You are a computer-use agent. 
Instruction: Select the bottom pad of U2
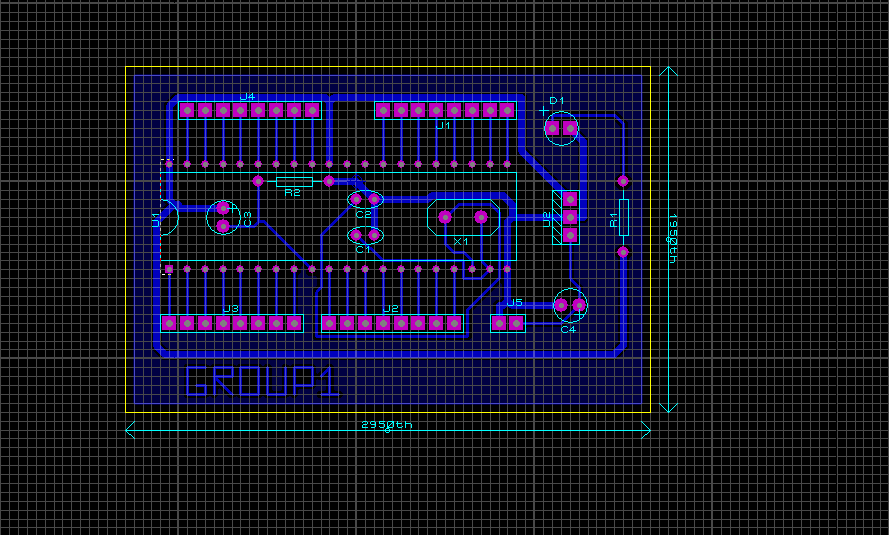[x=570, y=235]
